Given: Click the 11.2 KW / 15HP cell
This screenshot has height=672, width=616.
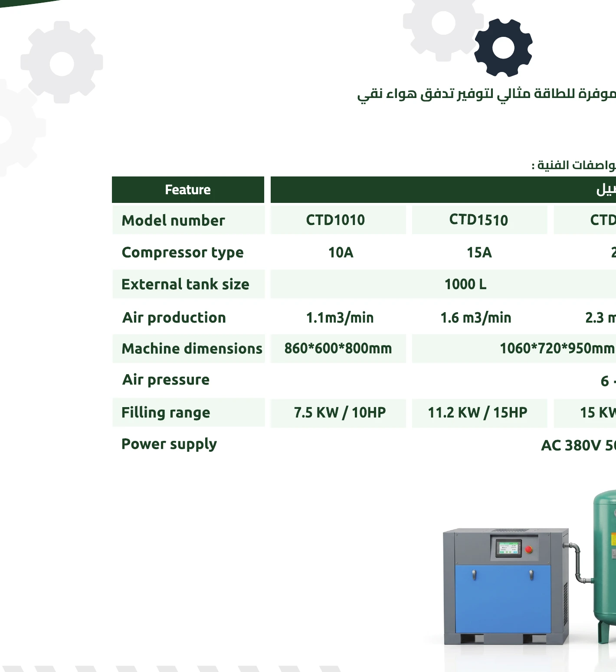Looking at the screenshot, I should (480, 413).
